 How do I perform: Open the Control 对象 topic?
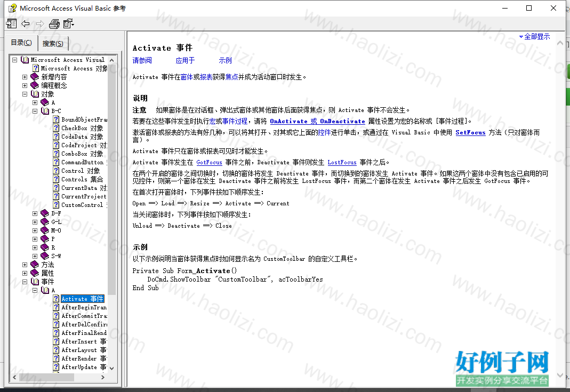coord(81,171)
